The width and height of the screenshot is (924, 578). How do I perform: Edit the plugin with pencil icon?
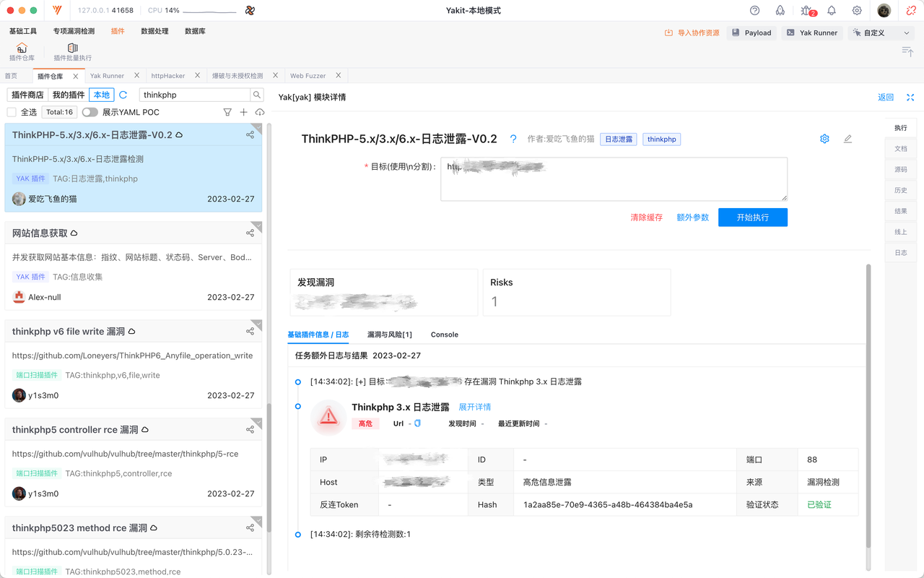point(847,139)
